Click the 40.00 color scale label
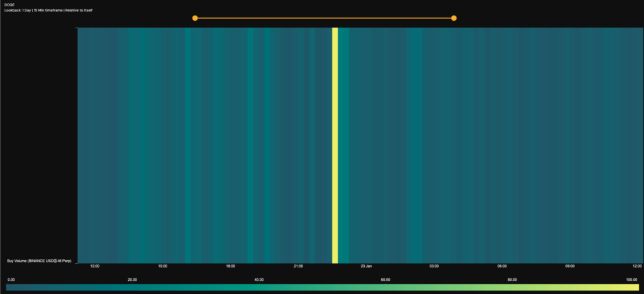The image size is (644, 294). click(258, 280)
